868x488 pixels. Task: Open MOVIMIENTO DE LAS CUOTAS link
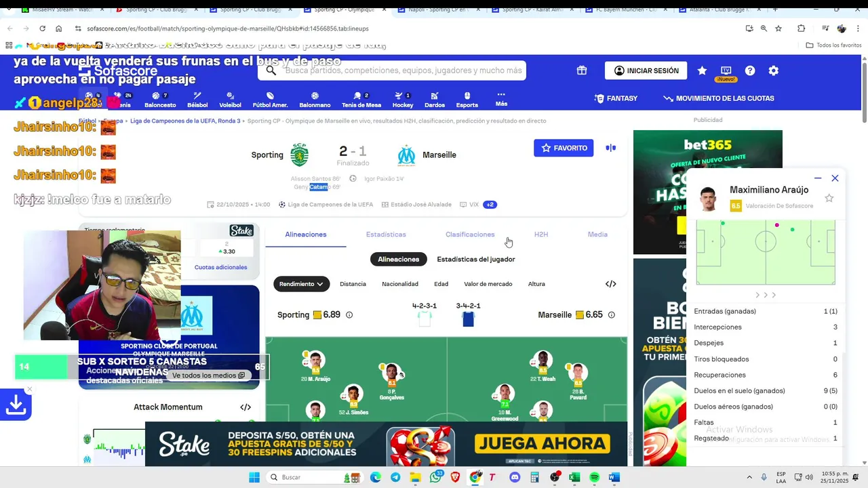(x=719, y=98)
